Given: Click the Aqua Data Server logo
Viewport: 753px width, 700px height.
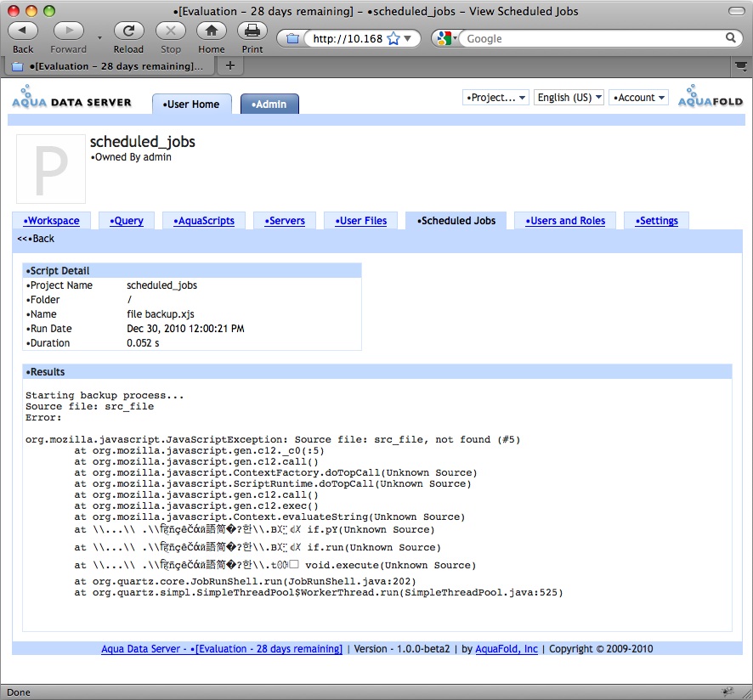Looking at the screenshot, I should 71,97.
